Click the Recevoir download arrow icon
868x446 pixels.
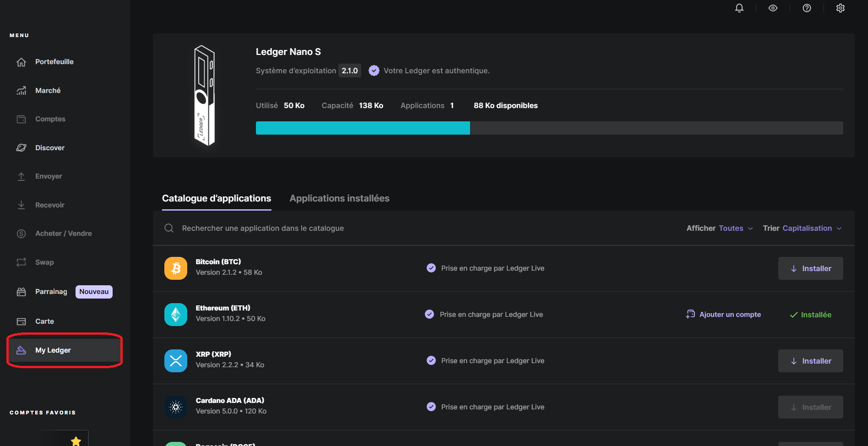click(22, 205)
